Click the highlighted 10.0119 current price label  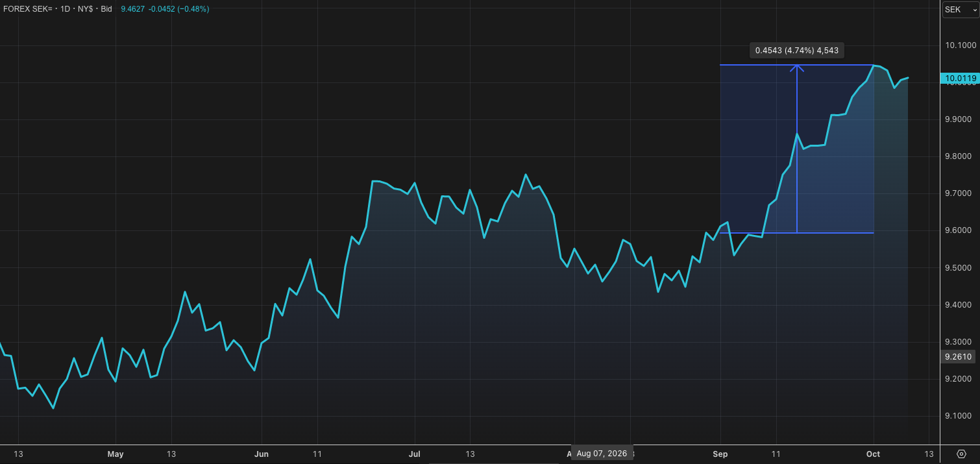click(x=959, y=79)
